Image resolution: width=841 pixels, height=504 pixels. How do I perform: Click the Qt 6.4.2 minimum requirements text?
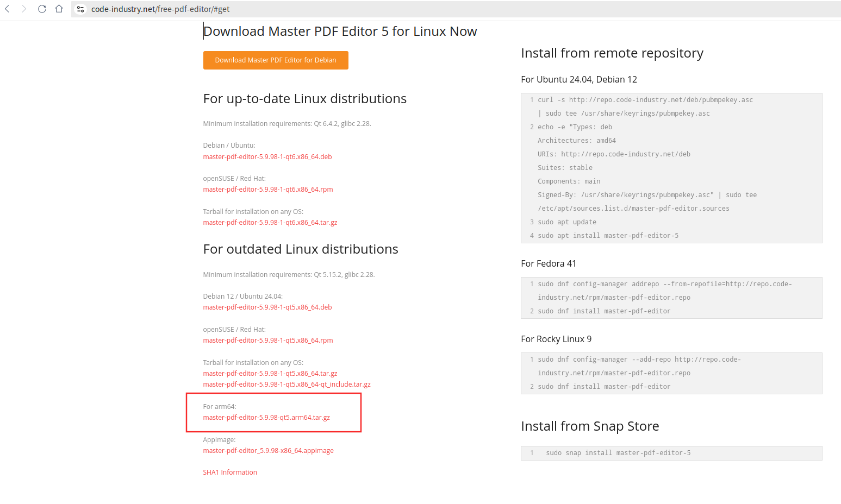point(287,124)
